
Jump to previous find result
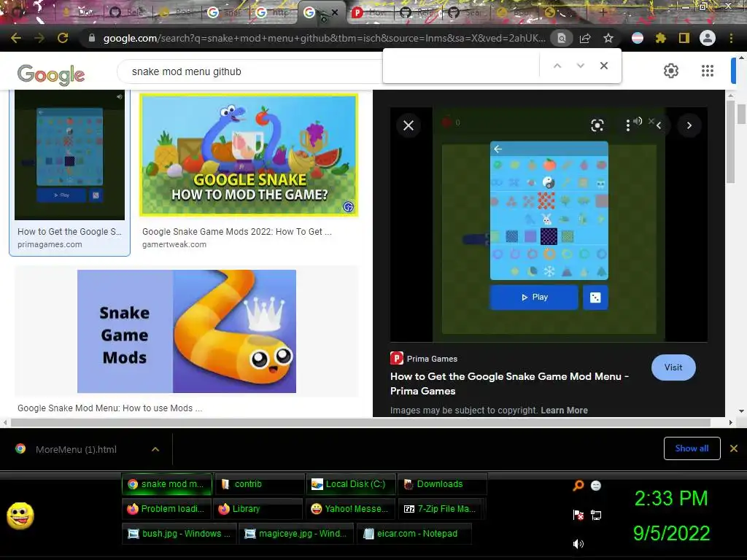(557, 66)
